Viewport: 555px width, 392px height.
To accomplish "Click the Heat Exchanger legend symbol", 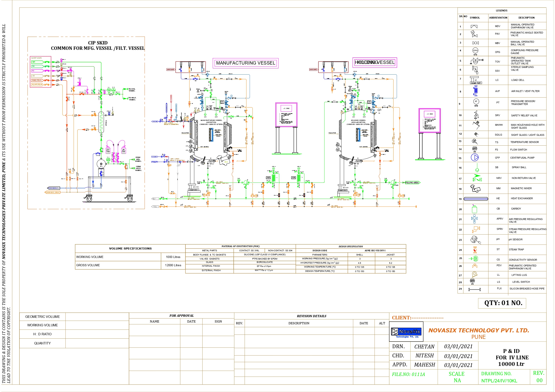I will 476,198.
